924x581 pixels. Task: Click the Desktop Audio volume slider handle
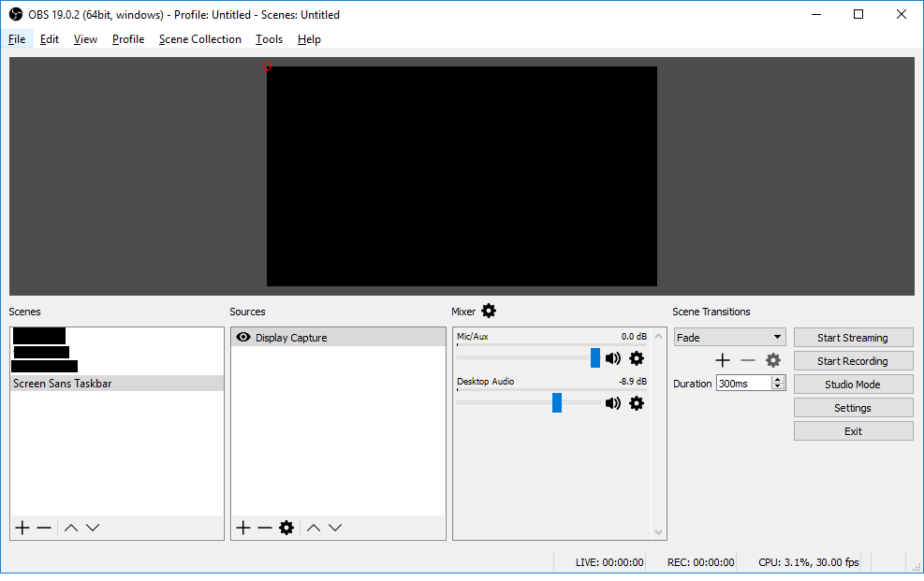click(557, 403)
